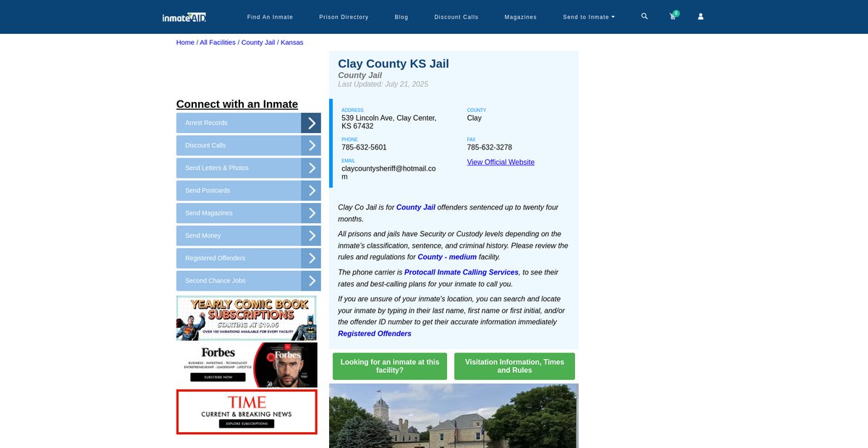Viewport: 868px width, 448px height.
Task: Click Connect with an Inmate heading
Action: (x=237, y=104)
